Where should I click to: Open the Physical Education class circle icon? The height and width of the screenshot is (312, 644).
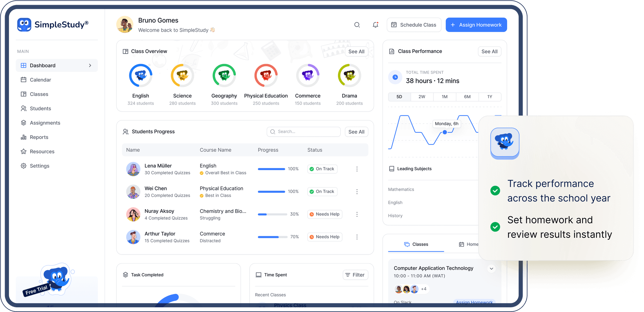point(266,75)
